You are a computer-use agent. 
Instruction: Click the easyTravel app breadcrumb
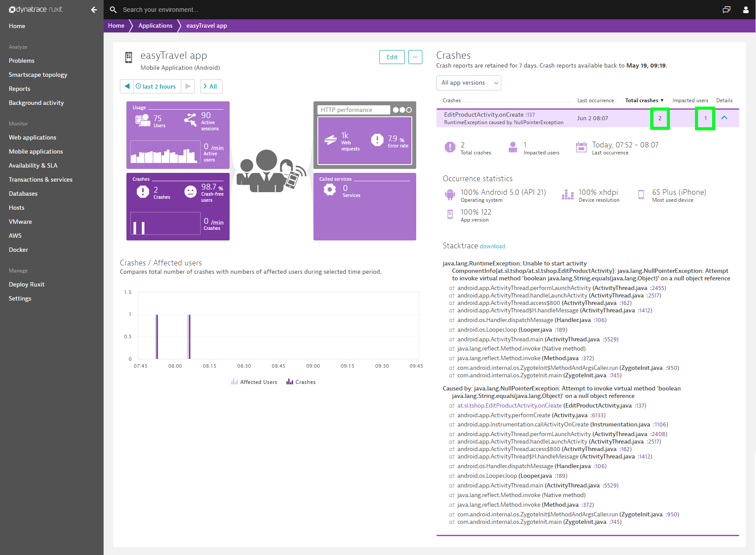(x=207, y=25)
